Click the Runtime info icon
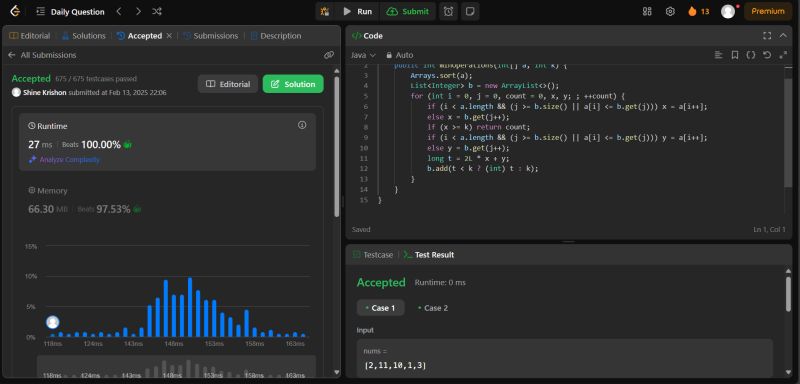 [302, 125]
